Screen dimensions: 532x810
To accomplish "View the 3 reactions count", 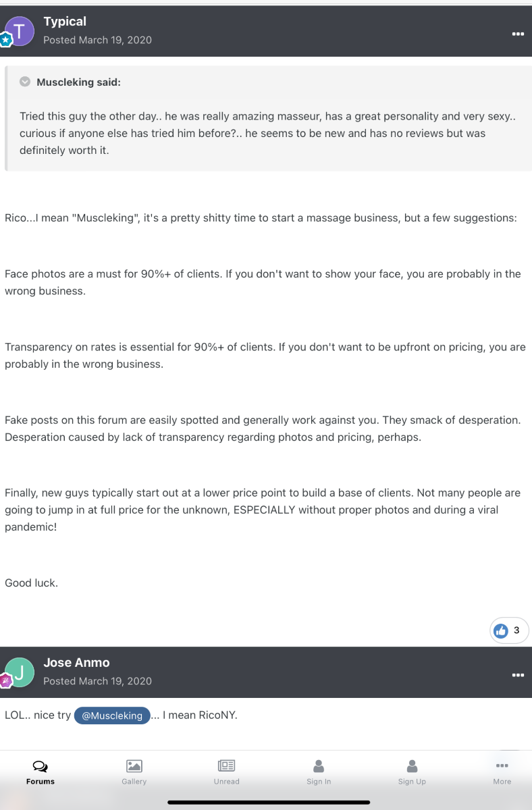I will tap(516, 630).
